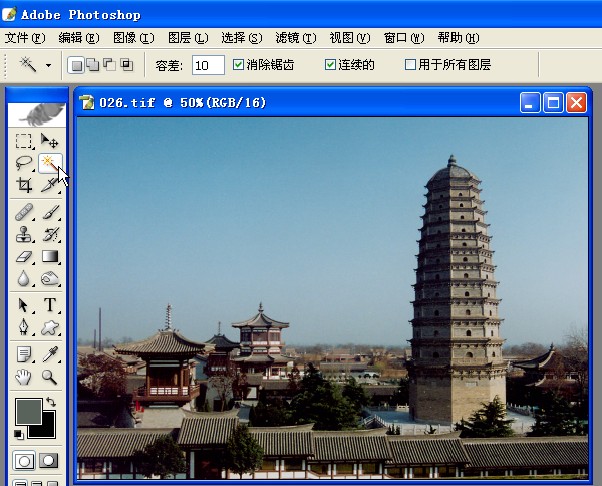
Task: Open the 图层(L) menu
Action: pos(188,38)
